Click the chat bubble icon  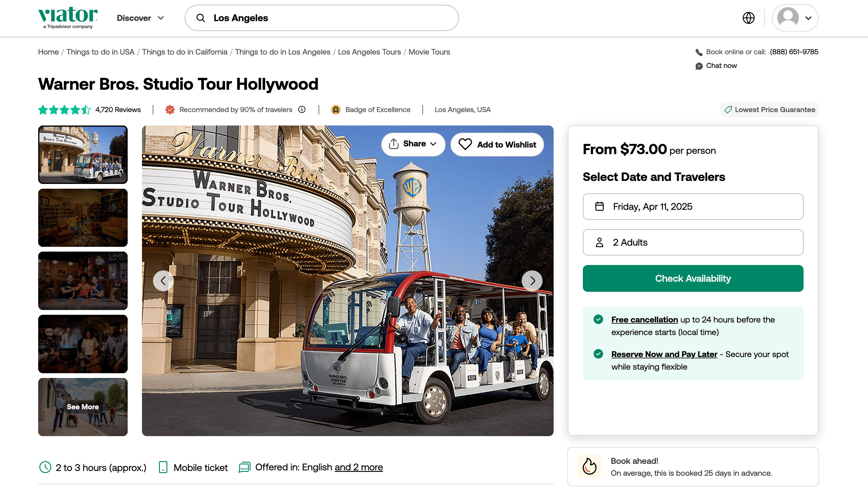[699, 66]
